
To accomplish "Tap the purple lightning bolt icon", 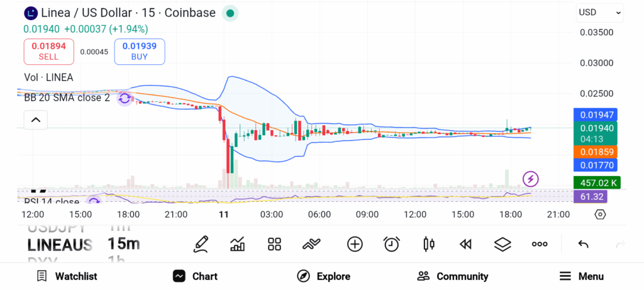I will click(x=531, y=179).
